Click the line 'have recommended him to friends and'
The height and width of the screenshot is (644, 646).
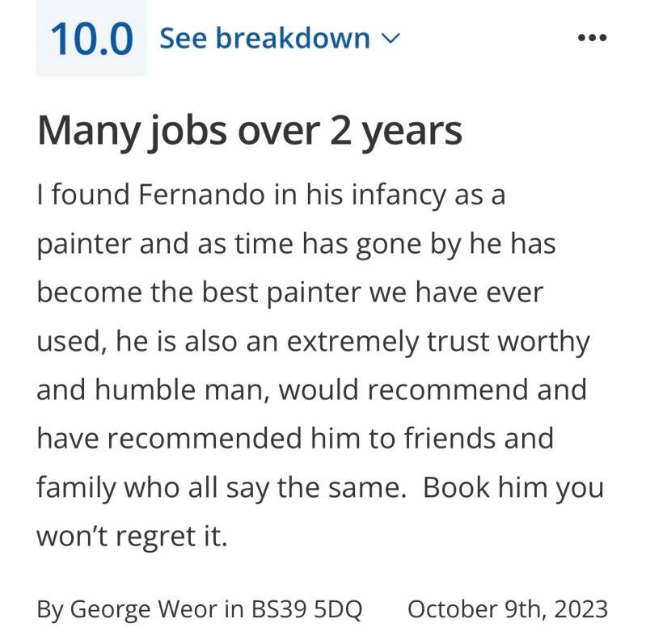pyautogui.click(x=295, y=439)
